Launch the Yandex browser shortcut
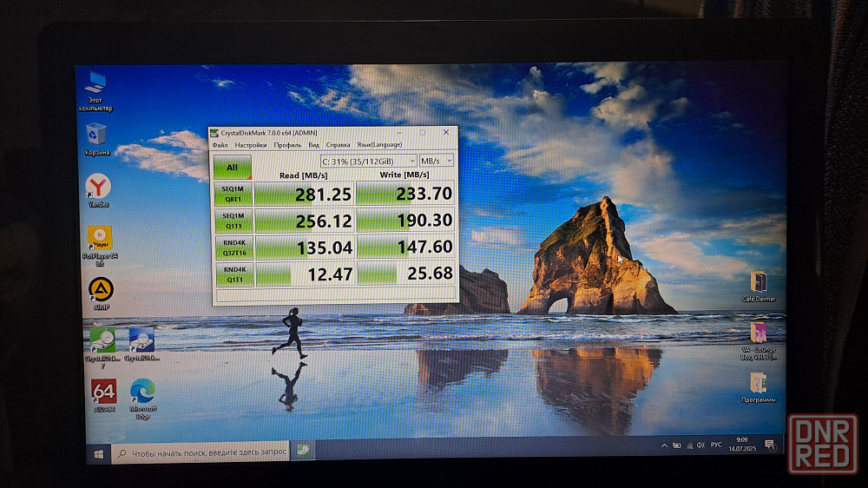Image resolution: width=868 pixels, height=488 pixels. 99,190
